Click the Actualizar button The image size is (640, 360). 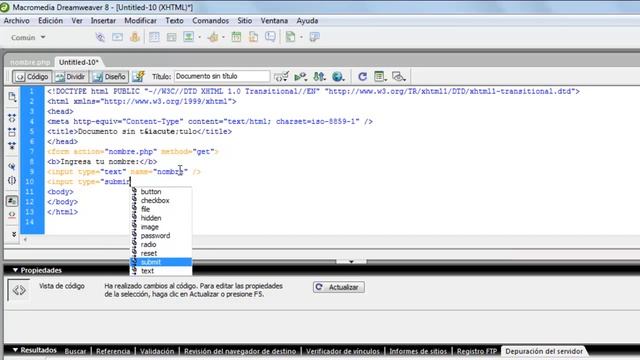(x=339, y=287)
